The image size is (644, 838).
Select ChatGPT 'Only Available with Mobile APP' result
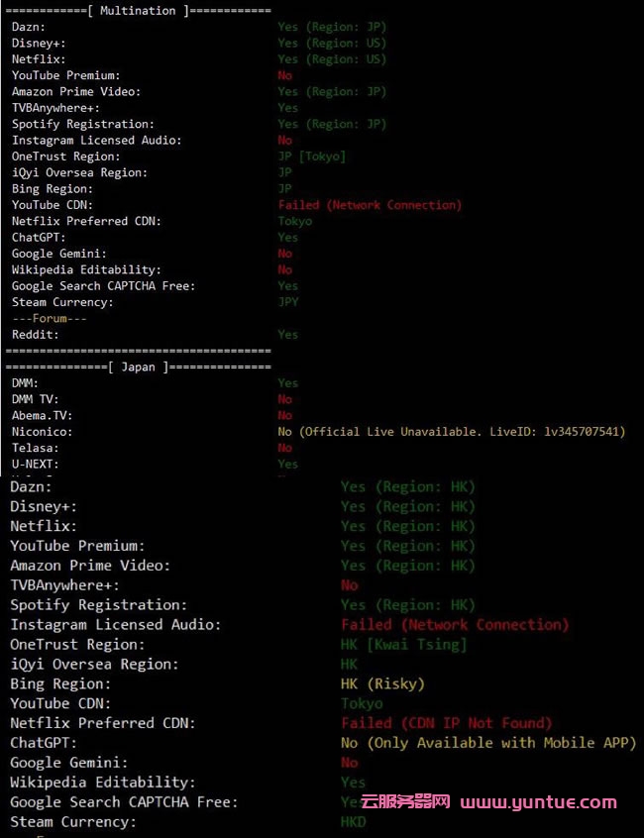(487, 743)
